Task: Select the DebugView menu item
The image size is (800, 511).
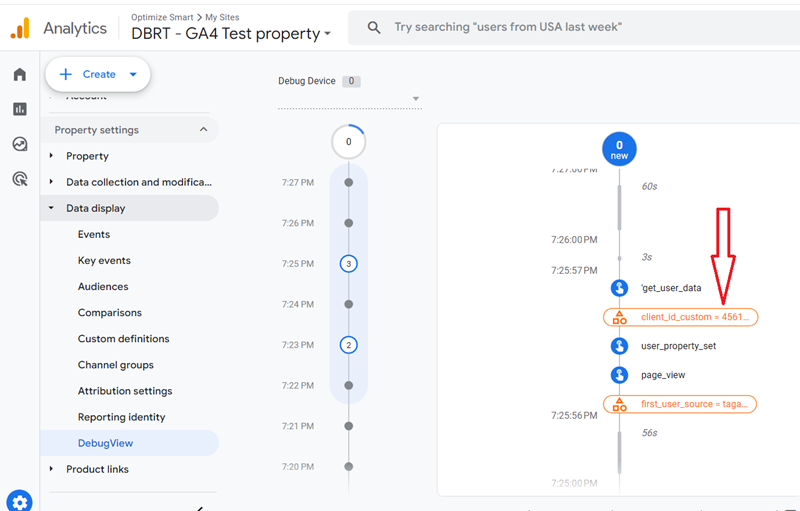Action: [129, 443]
